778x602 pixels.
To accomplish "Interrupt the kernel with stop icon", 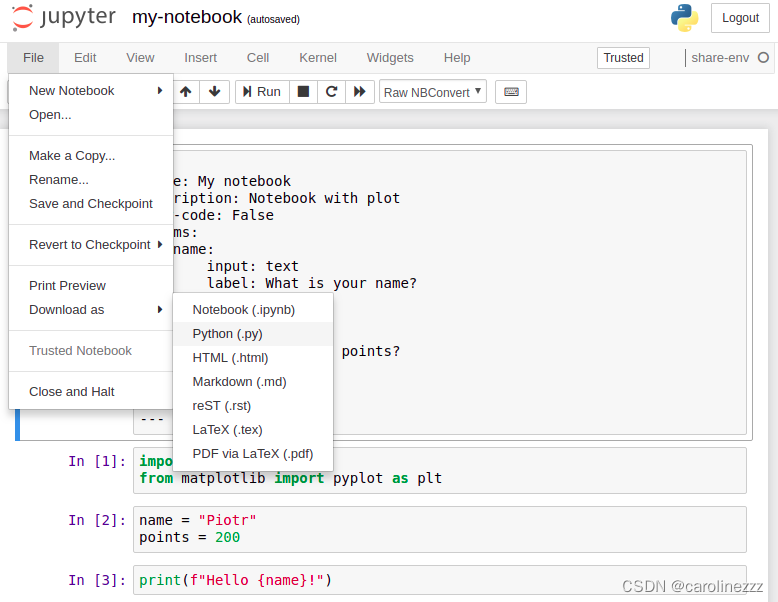I will pos(303,92).
